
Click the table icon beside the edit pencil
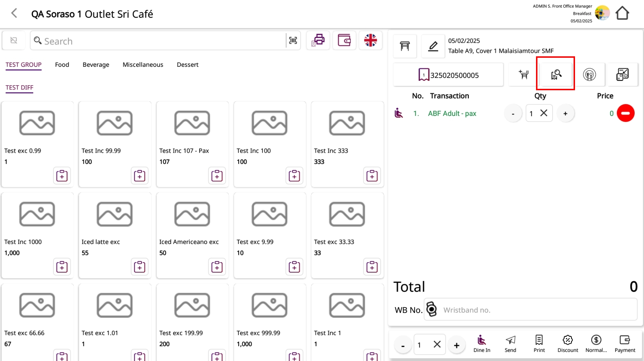point(405,46)
